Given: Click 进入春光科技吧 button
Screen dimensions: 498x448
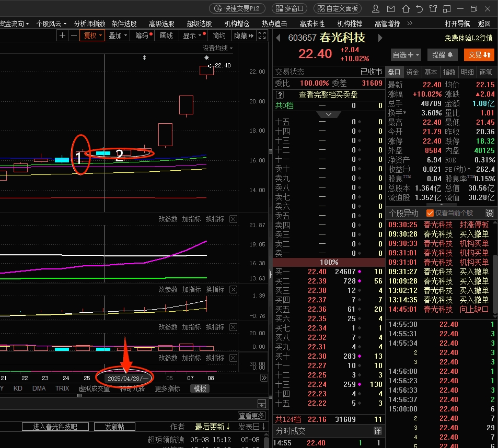Looking at the screenshot, I should pos(55,427).
